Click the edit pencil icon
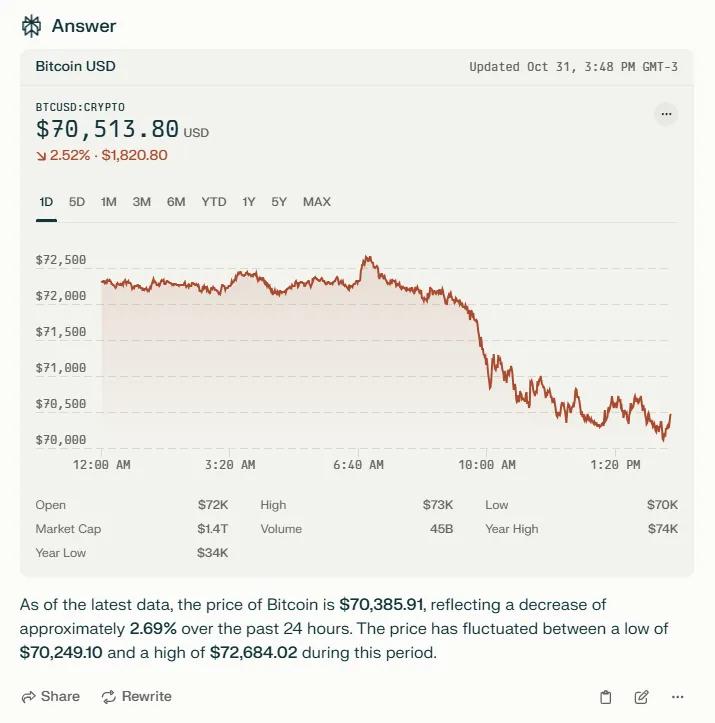 click(x=642, y=697)
